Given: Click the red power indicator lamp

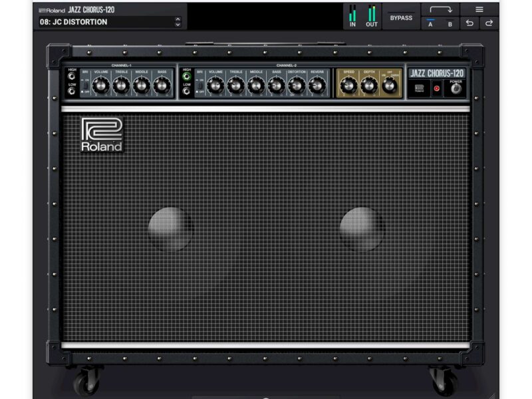Looking at the screenshot, I should 437,88.
